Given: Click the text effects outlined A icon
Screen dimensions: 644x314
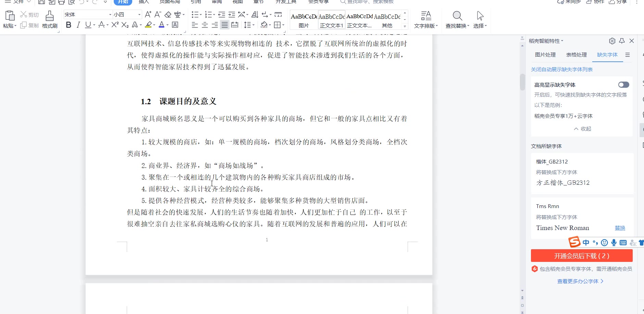Looking at the screenshot, I should coord(135,25).
